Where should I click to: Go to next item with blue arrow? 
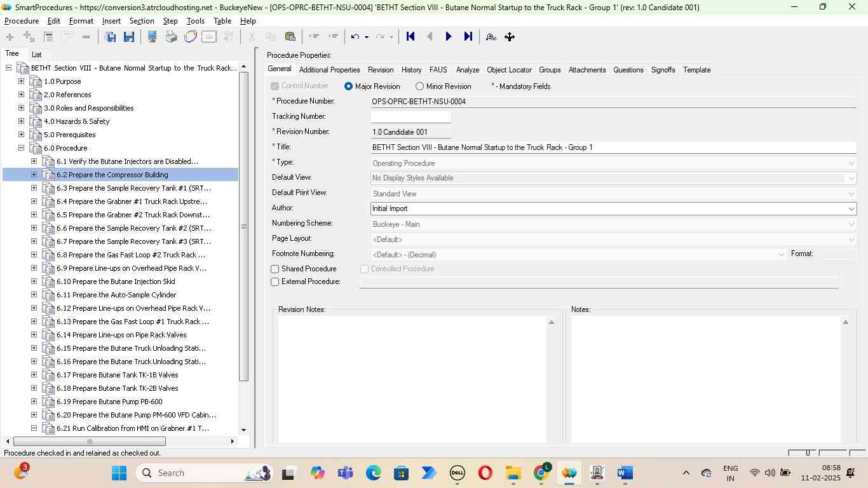[449, 37]
